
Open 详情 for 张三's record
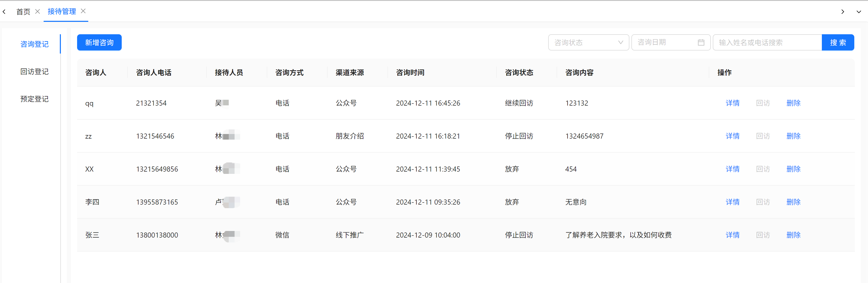click(x=732, y=235)
